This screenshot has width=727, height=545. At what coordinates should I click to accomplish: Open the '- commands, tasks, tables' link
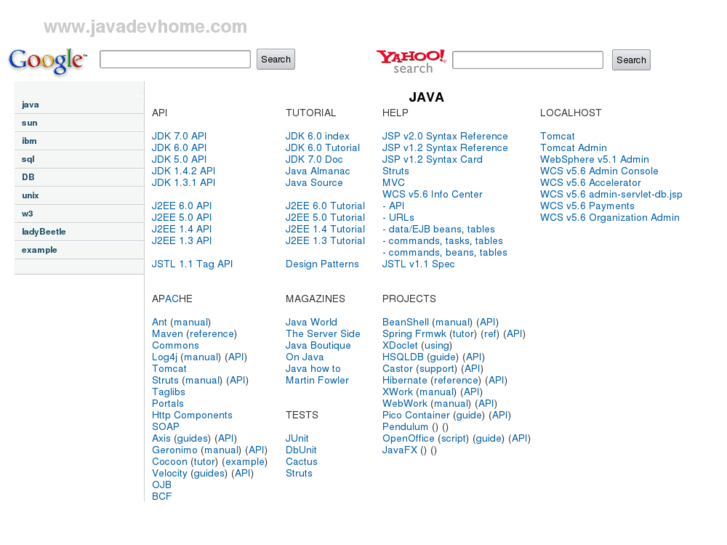pos(442,240)
